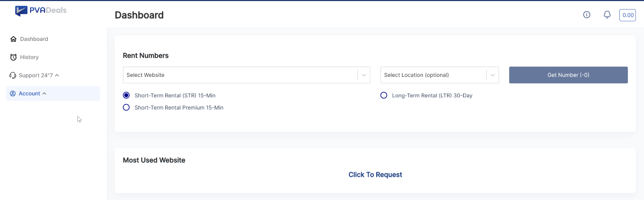644x200 pixels.
Task: Click the History clock icon
Action: (13, 57)
